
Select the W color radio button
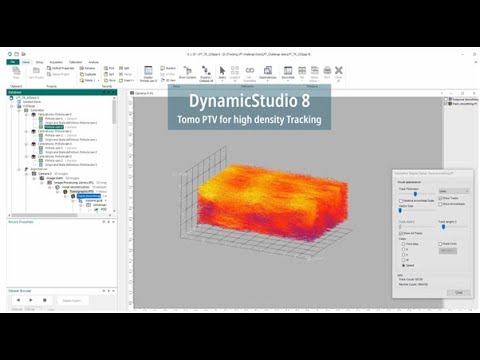coord(404,260)
